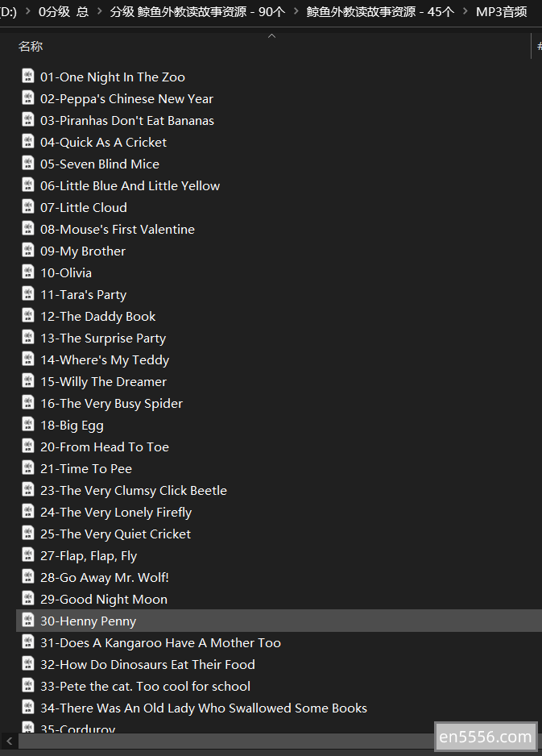Click the file icon beside 21-Time To Pee
The height and width of the screenshot is (756, 542).
[28, 468]
